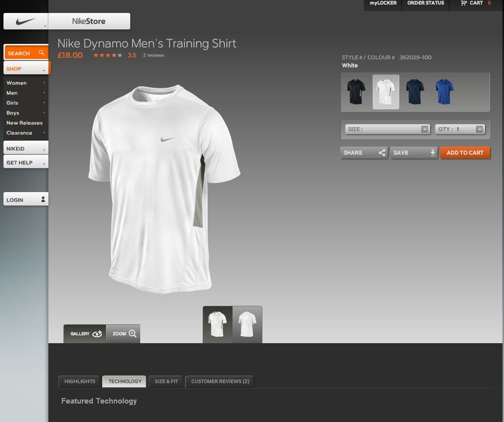Open the QTY dropdown
The image size is (504, 422).
[x=460, y=129]
